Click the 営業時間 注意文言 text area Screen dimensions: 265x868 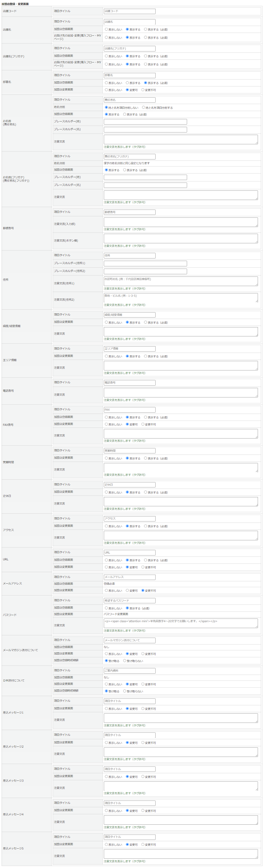[181, 467]
